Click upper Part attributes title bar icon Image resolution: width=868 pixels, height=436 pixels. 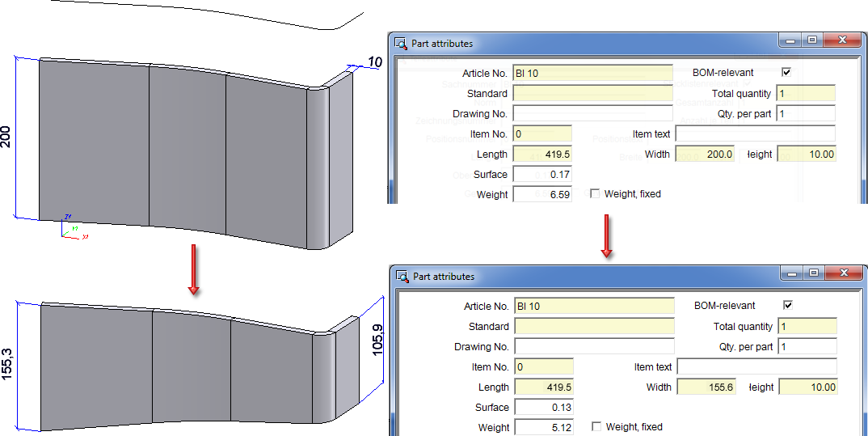[x=401, y=43]
